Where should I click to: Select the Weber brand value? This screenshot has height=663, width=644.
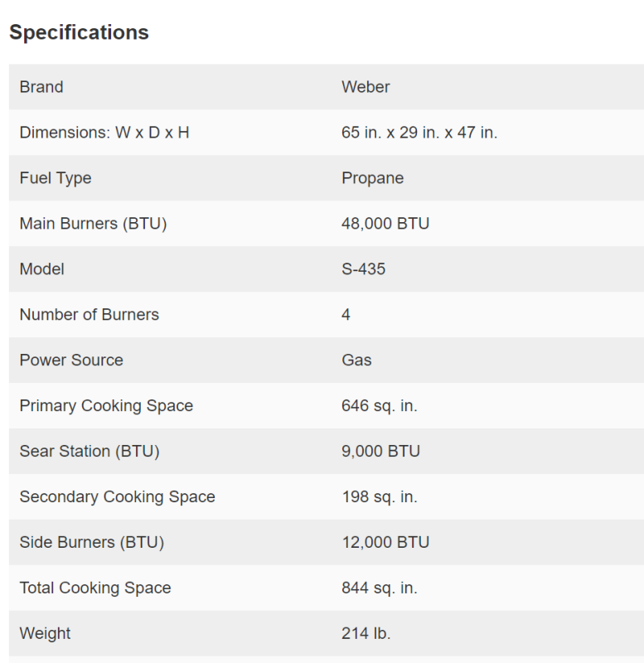tap(366, 87)
